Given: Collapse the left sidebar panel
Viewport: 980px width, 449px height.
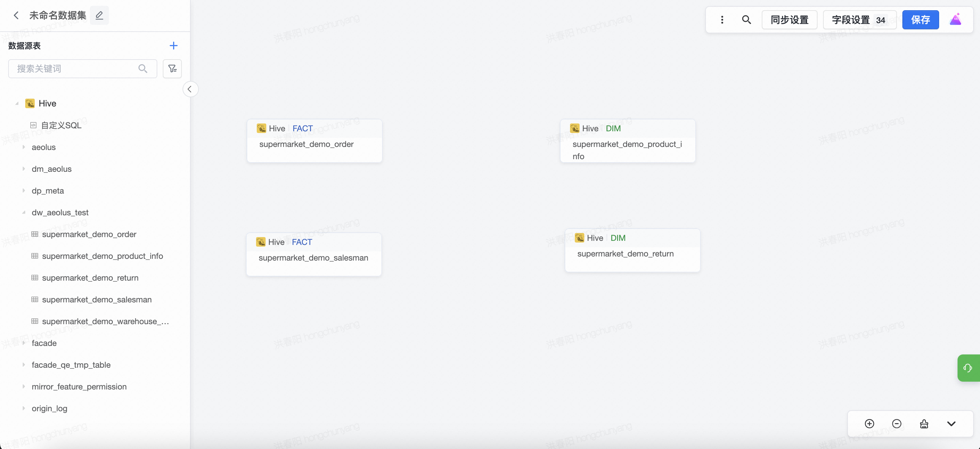Looking at the screenshot, I should (x=190, y=89).
